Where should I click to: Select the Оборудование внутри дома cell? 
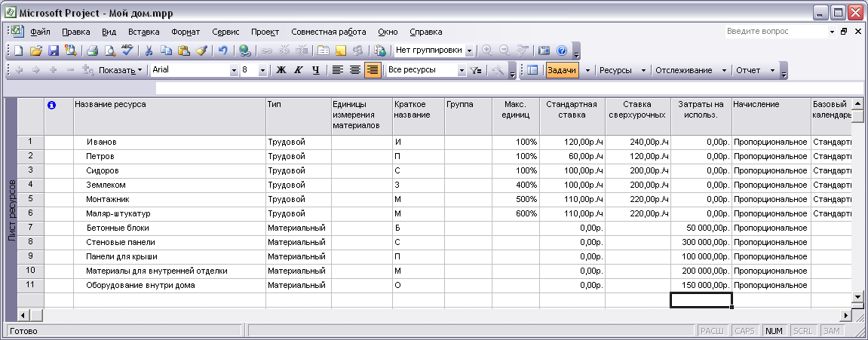(170, 286)
